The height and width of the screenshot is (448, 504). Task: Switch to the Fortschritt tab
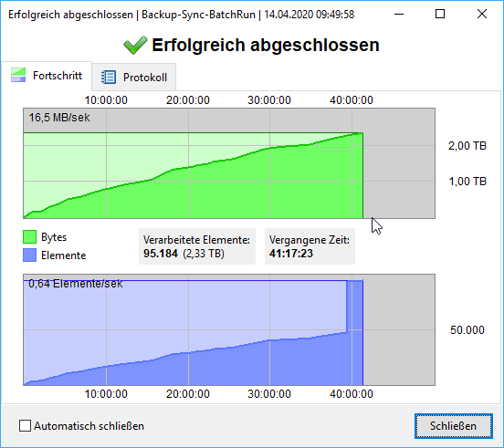pos(47,76)
